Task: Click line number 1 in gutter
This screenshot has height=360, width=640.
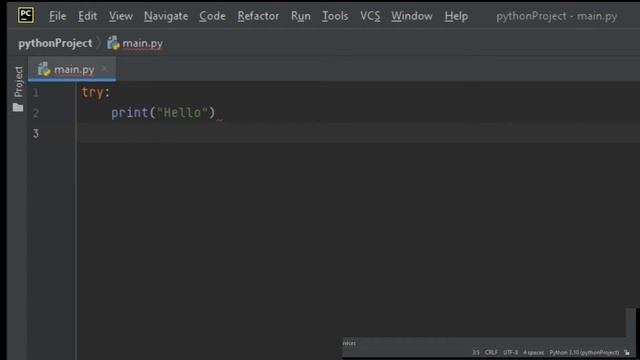Action: (36, 93)
